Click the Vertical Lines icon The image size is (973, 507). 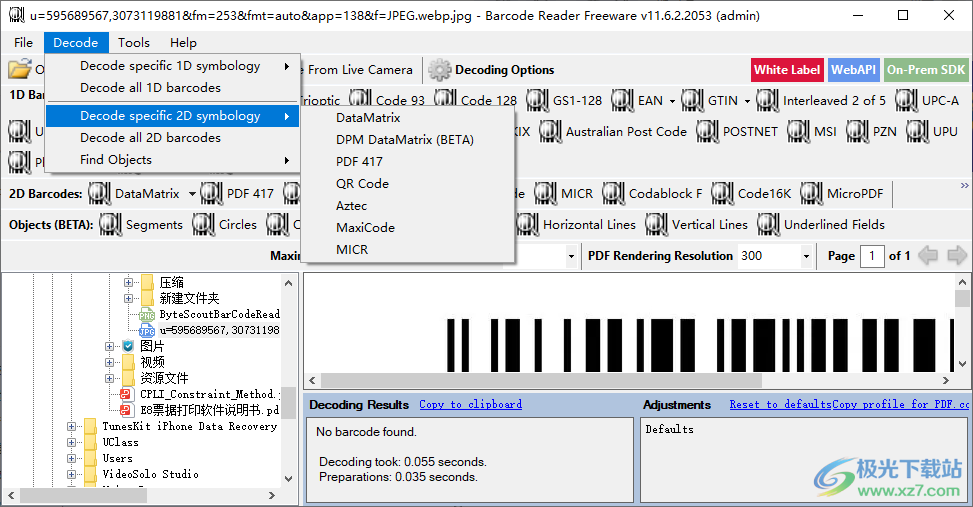[657, 224]
